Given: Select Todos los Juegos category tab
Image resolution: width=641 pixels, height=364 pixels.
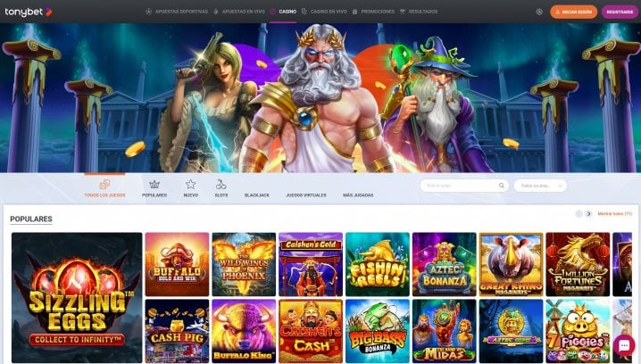Looking at the screenshot, I should pyautogui.click(x=105, y=189).
